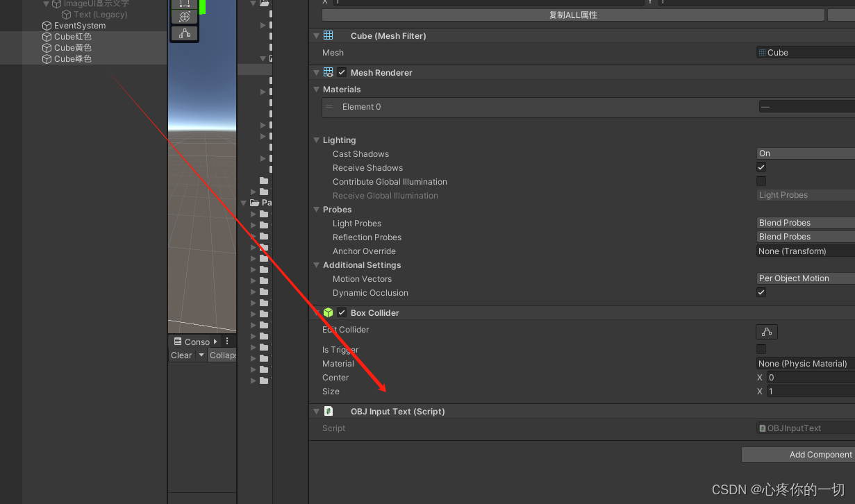Open the Reflection Probes dropdown
Screen dimensions: 855x504
tap(806, 237)
